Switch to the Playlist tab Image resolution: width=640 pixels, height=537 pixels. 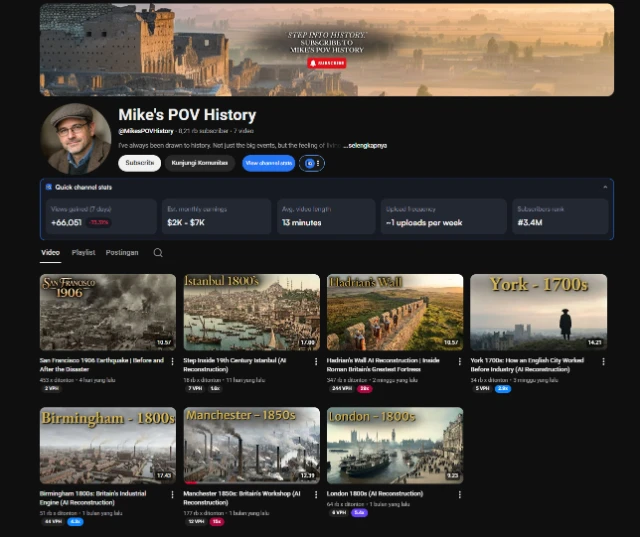(83, 253)
